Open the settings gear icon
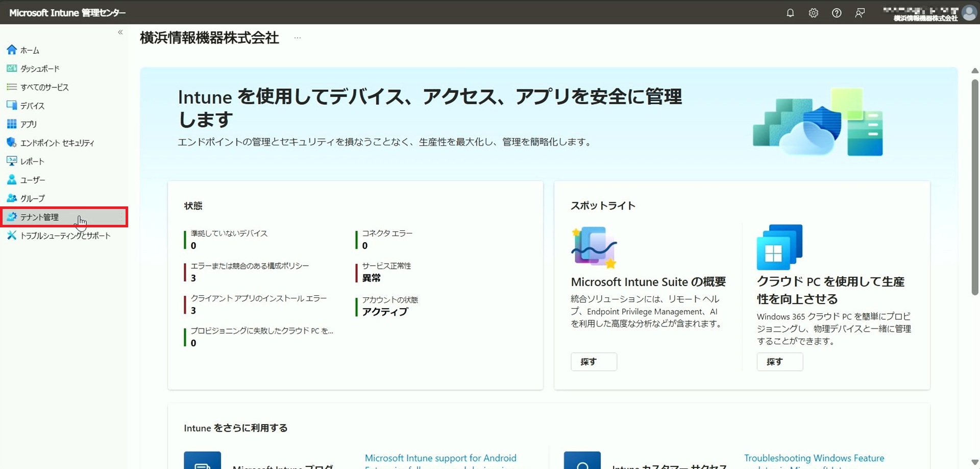The width and height of the screenshot is (980, 469). coord(813,13)
